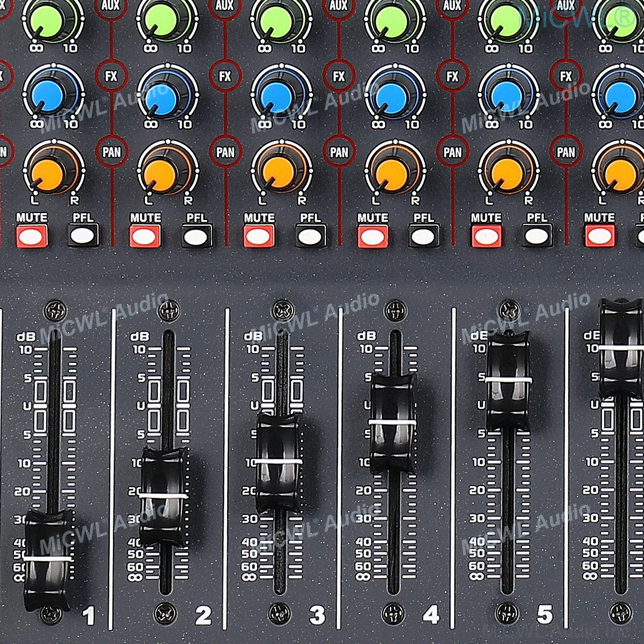Mute channel 3
The width and height of the screenshot is (644, 644).
click(259, 236)
